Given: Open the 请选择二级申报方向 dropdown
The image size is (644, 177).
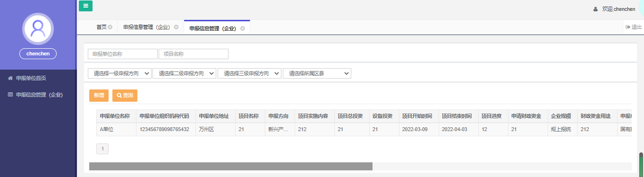Looking at the screenshot, I should tap(185, 73).
